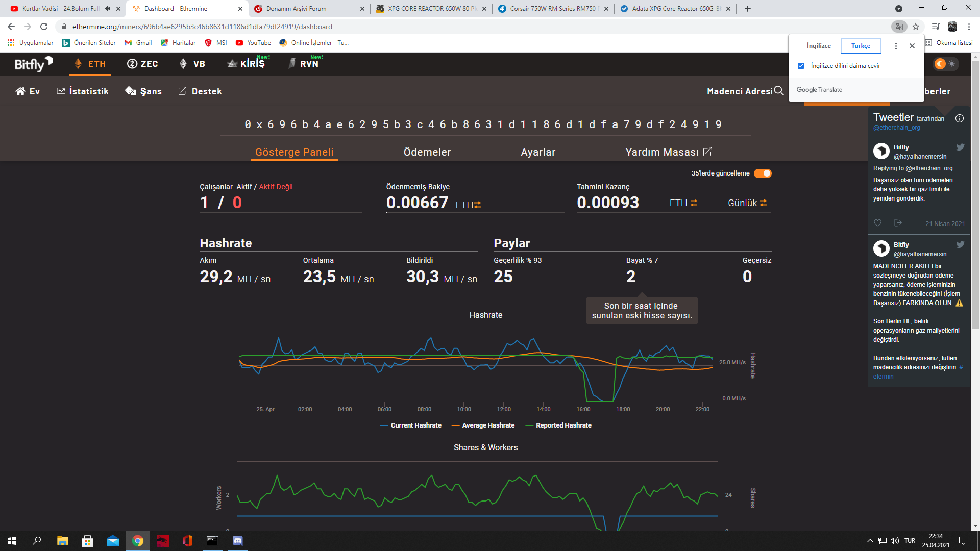This screenshot has height=551, width=980.
Task: Click the Google Translate icon in the address bar
Action: click(x=899, y=27)
